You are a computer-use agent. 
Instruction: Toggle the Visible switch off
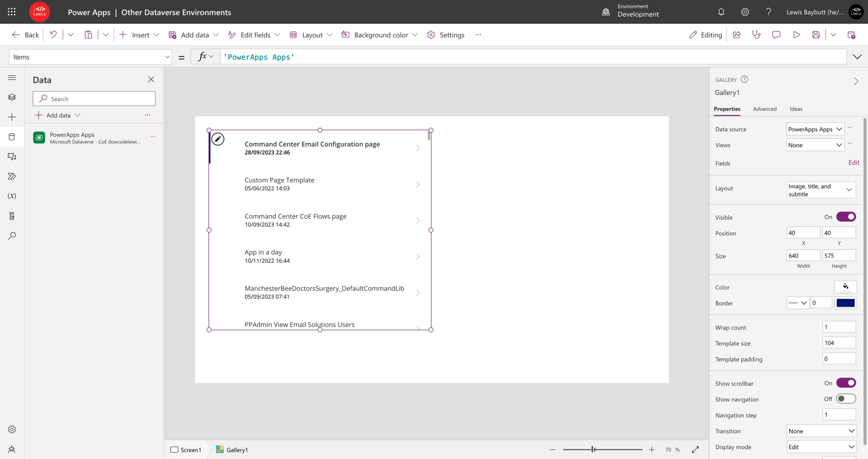pyautogui.click(x=846, y=217)
